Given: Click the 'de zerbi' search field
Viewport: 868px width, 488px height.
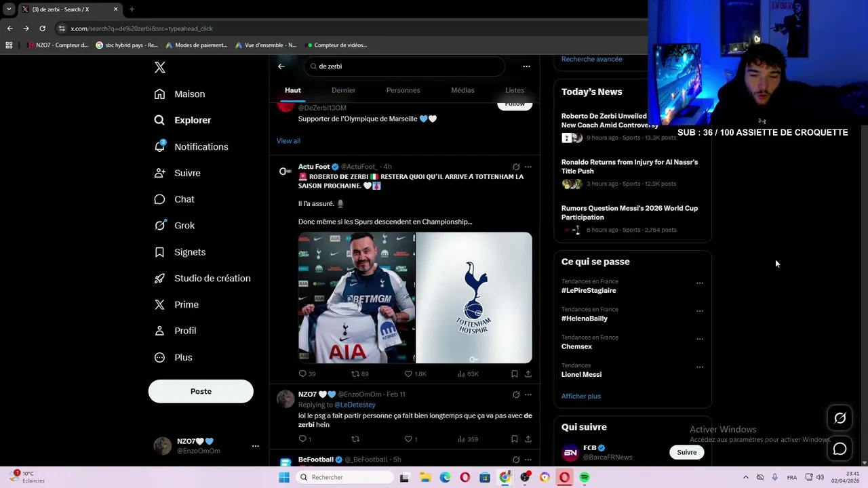Looking at the screenshot, I should [404, 66].
